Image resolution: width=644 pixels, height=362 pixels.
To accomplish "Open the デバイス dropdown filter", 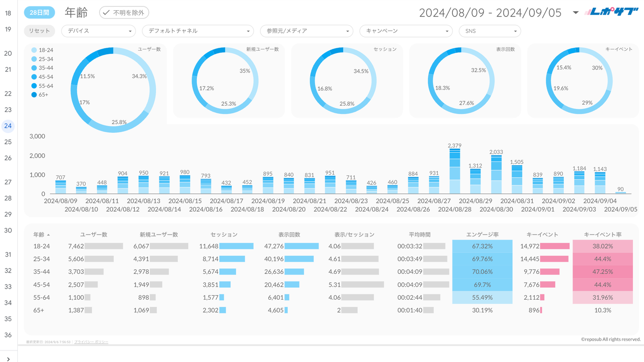I will pos(98,31).
